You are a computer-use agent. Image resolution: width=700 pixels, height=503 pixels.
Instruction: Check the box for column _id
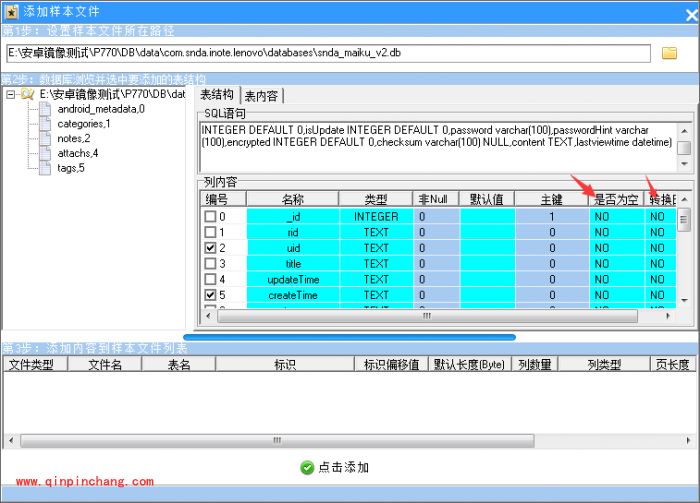[210, 217]
